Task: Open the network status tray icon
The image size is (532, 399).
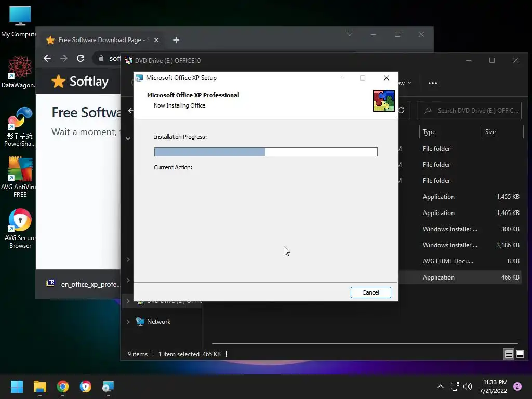Action: [x=455, y=387]
